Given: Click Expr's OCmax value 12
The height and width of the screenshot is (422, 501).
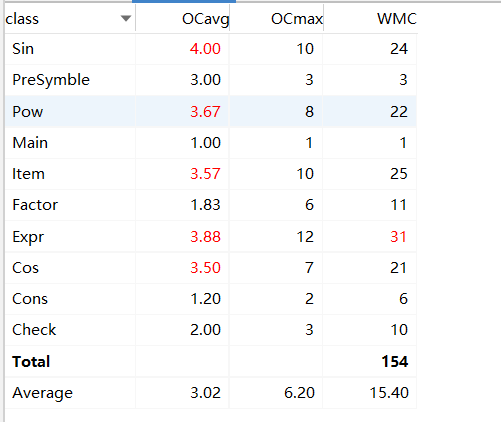Looking at the screenshot, I should [305, 236].
